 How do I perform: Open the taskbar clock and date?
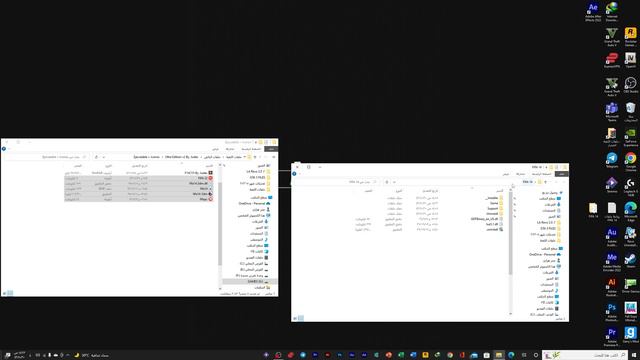tap(19, 355)
